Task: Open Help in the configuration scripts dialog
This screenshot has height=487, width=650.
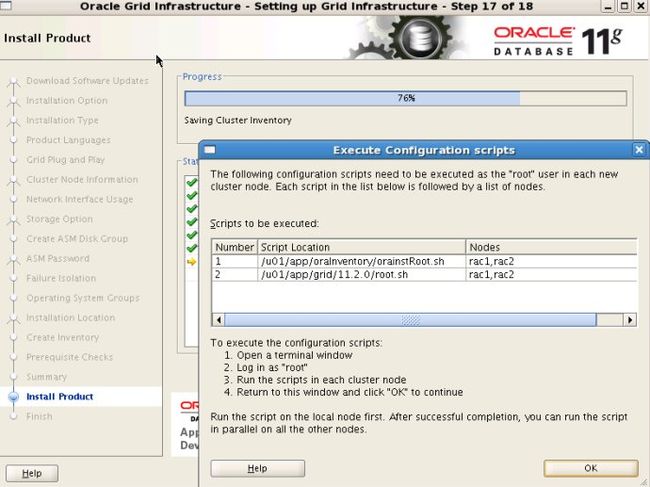Action: [x=257, y=468]
